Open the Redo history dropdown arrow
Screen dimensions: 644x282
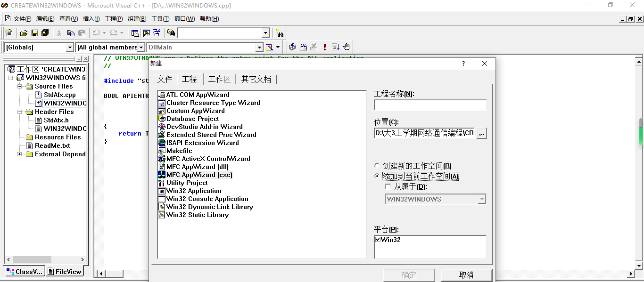122,33
